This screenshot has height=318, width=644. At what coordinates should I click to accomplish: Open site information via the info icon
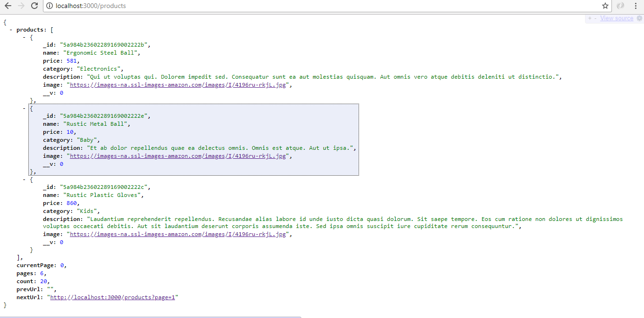click(x=50, y=6)
